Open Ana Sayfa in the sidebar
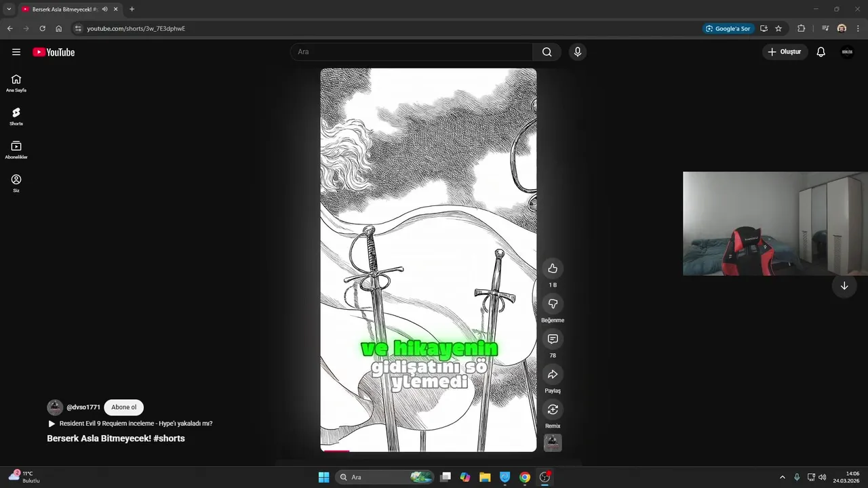The width and height of the screenshot is (868, 488). click(16, 83)
